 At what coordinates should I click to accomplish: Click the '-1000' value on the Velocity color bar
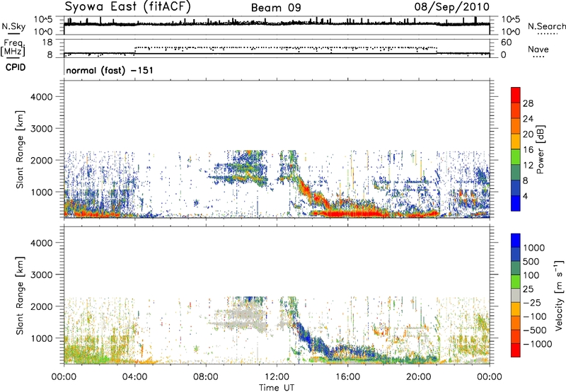538,344
